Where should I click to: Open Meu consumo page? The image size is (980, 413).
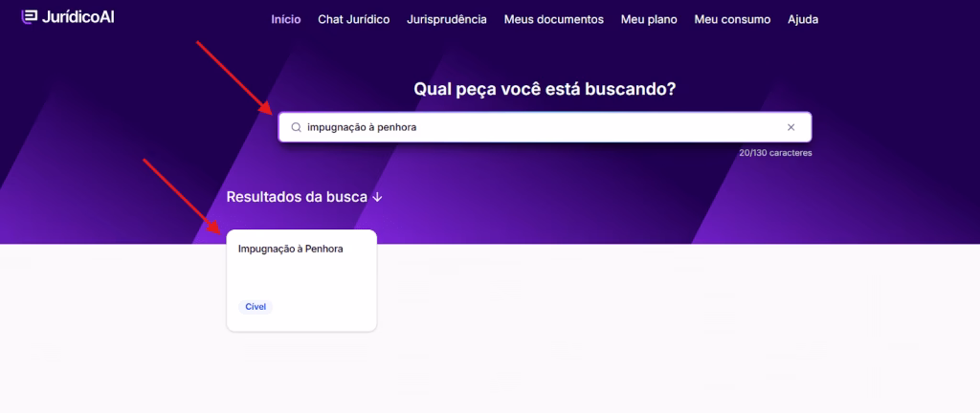pyautogui.click(x=732, y=19)
